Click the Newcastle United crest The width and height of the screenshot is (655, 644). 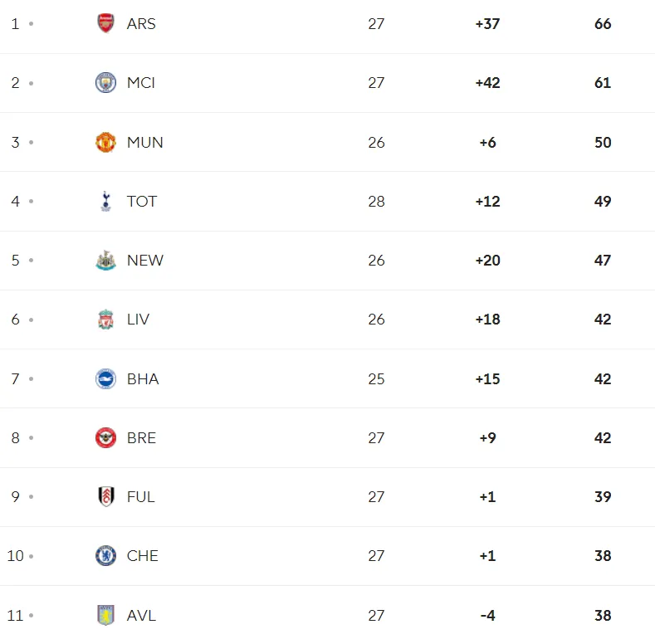pyautogui.click(x=105, y=261)
